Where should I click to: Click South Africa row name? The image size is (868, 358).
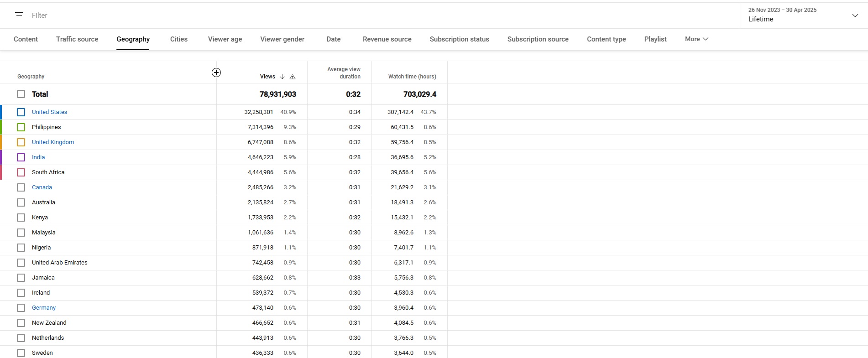pos(48,172)
